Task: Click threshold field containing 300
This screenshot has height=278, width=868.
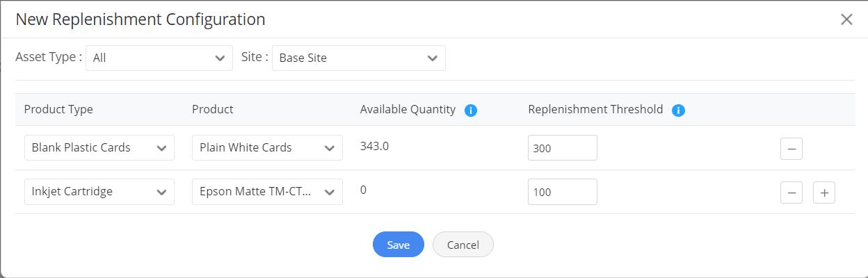Action: coord(562,148)
